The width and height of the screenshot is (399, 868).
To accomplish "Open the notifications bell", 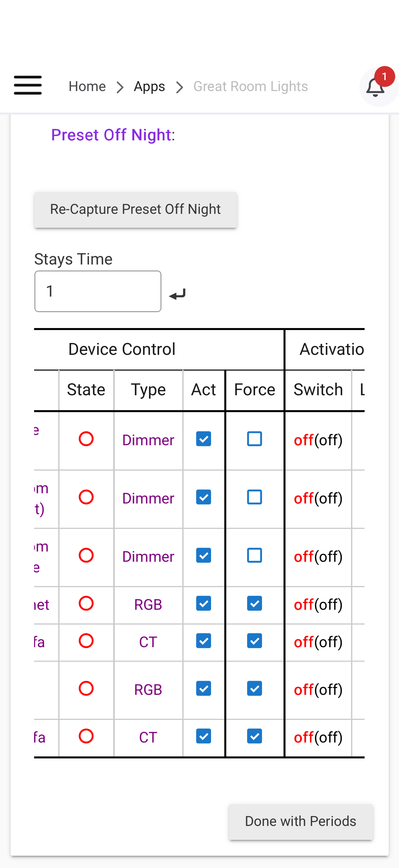I will point(376,87).
